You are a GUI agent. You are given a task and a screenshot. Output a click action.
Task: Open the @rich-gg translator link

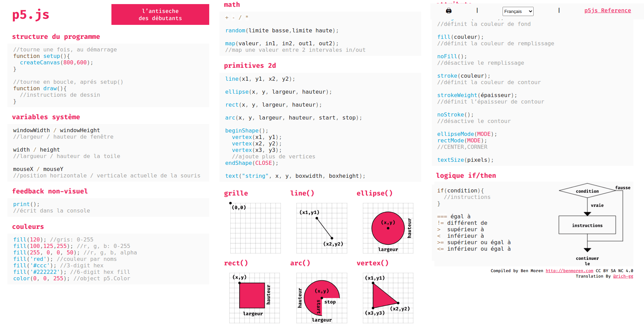623,276
